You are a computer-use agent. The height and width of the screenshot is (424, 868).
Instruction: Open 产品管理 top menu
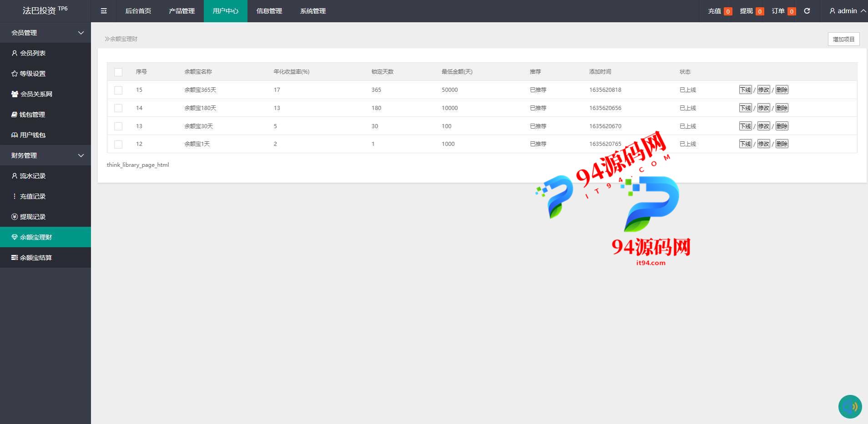click(x=182, y=11)
